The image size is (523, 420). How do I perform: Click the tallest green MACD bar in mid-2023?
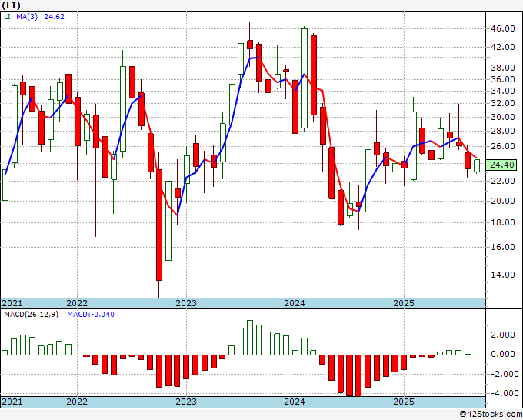250,337
